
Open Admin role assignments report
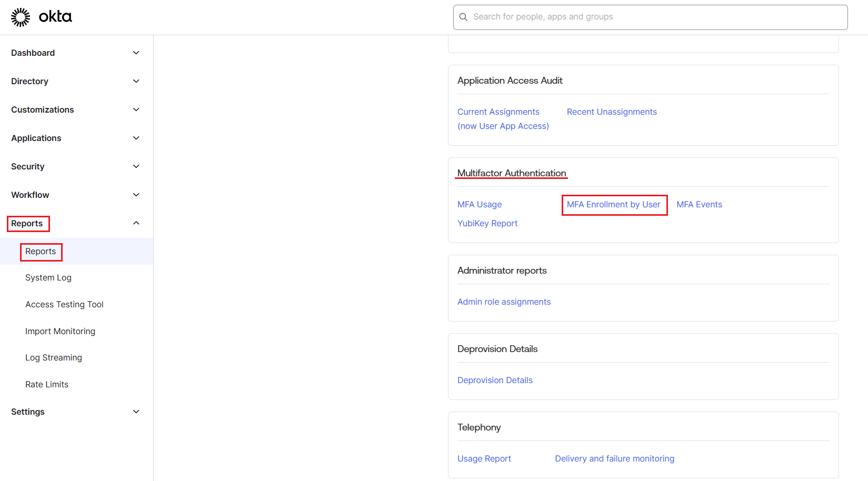click(504, 302)
